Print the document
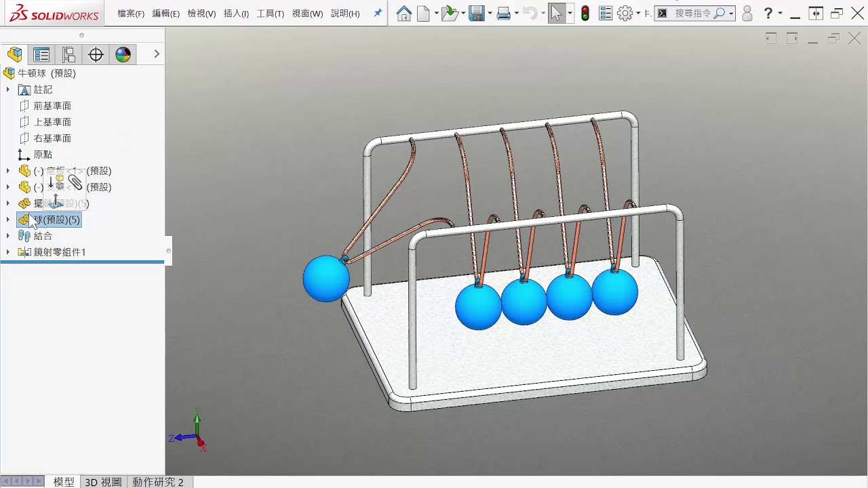 [x=504, y=14]
